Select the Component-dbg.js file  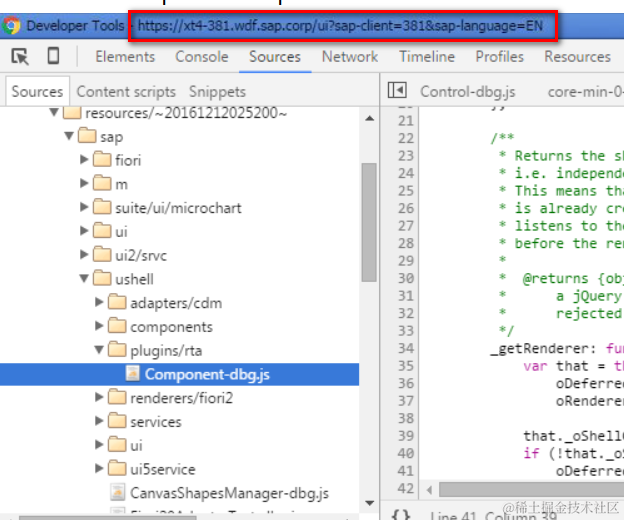click(x=179, y=374)
